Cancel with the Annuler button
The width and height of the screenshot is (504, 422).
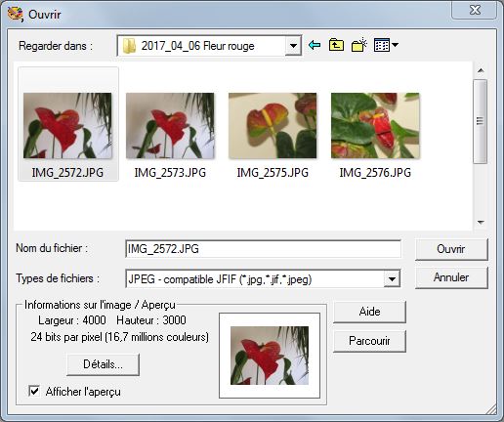coord(451,277)
